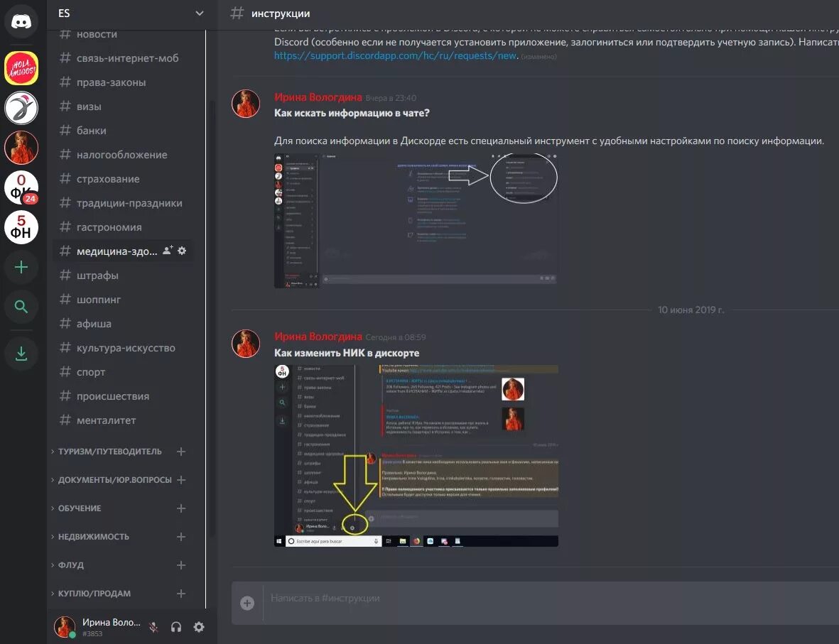Open the культура-искусство channel
This screenshot has width=839, height=644.
(x=122, y=348)
